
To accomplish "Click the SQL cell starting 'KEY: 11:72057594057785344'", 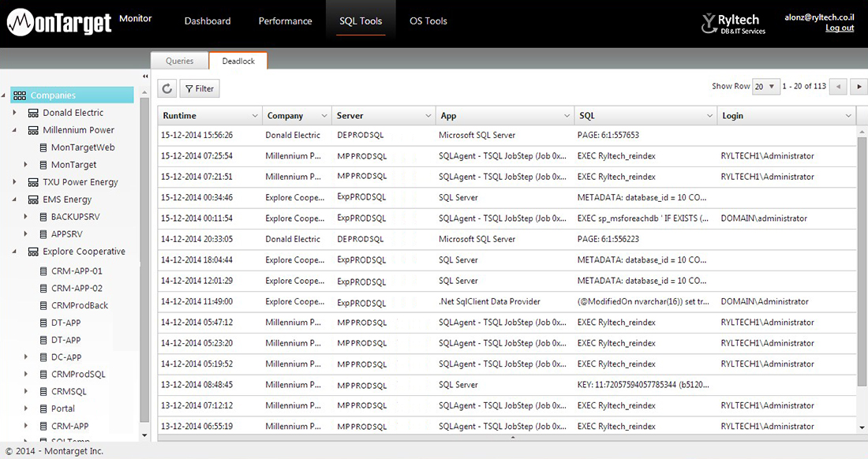I will point(643,384).
